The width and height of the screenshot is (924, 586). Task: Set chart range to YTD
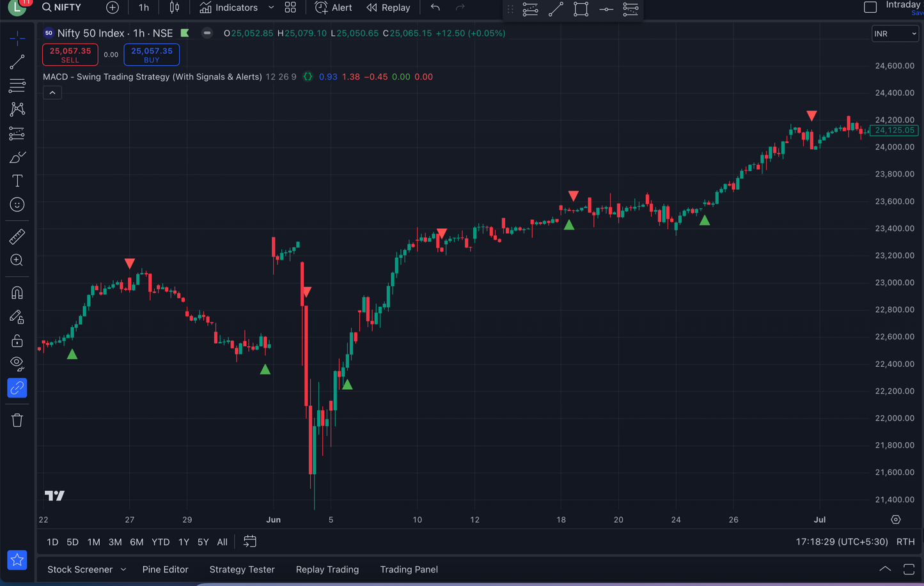click(x=161, y=542)
